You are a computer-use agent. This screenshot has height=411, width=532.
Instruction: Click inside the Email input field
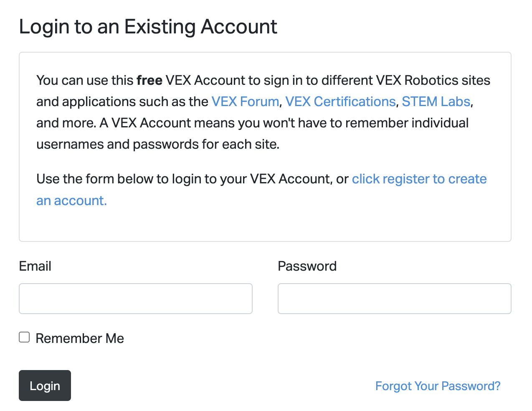pos(135,299)
